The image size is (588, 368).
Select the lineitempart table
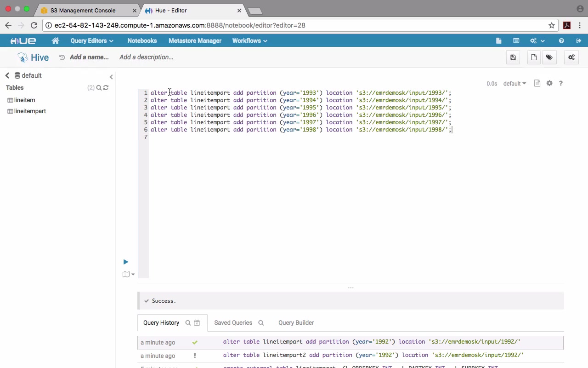[30, 111]
